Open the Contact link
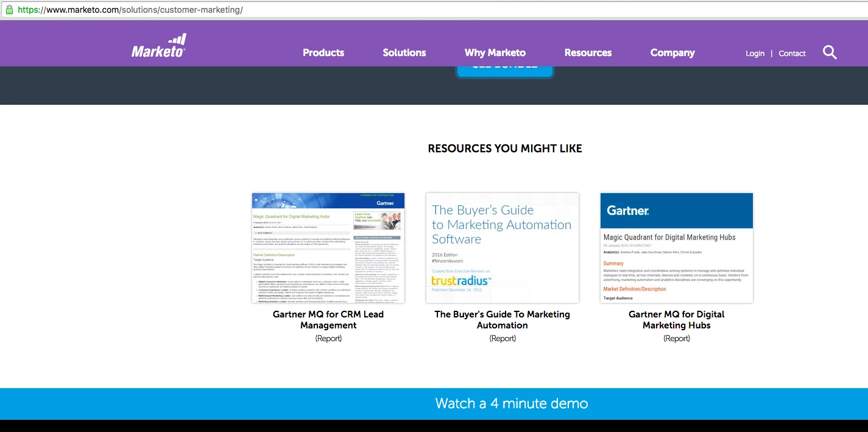Screen dimensions: 868x432 (x=792, y=54)
